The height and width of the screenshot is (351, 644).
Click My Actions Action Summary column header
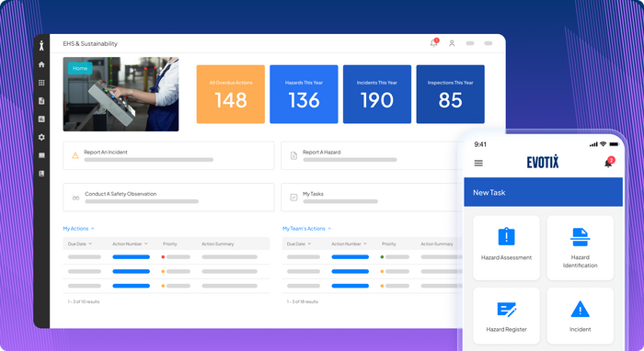[x=218, y=243]
